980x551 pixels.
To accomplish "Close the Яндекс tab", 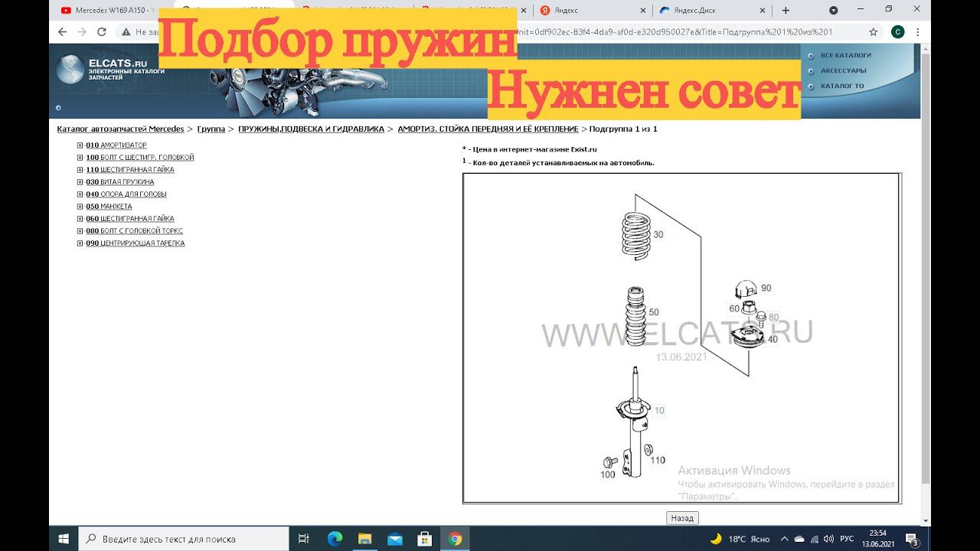I will coord(642,10).
